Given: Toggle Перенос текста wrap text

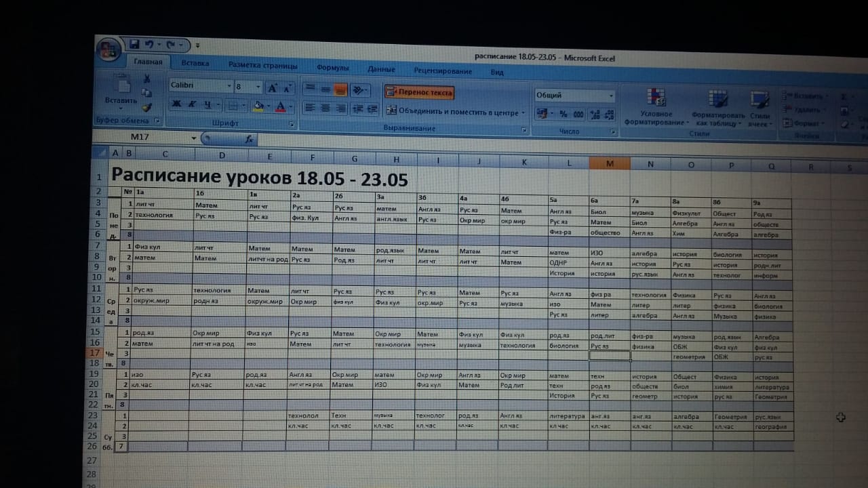Looking at the screenshot, I should (x=419, y=92).
